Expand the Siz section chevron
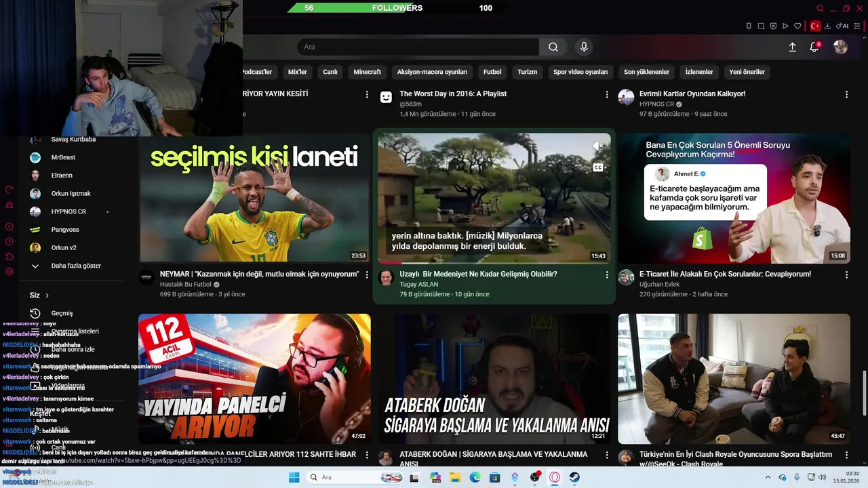 (x=47, y=296)
